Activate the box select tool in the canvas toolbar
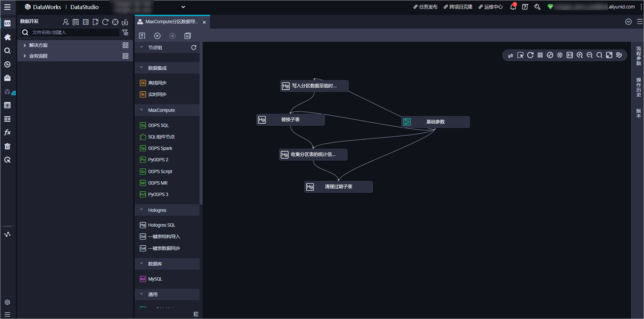This screenshot has height=319, width=644. [520, 55]
